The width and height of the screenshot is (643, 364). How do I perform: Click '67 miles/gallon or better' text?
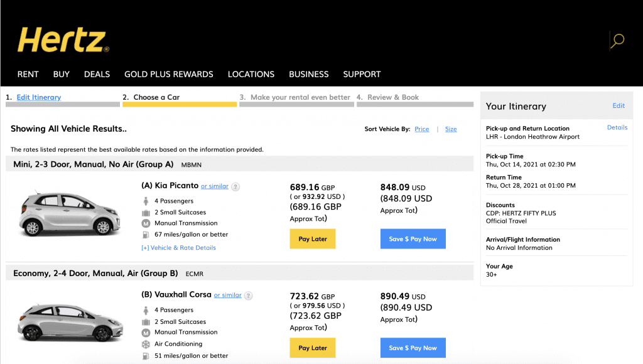click(191, 235)
